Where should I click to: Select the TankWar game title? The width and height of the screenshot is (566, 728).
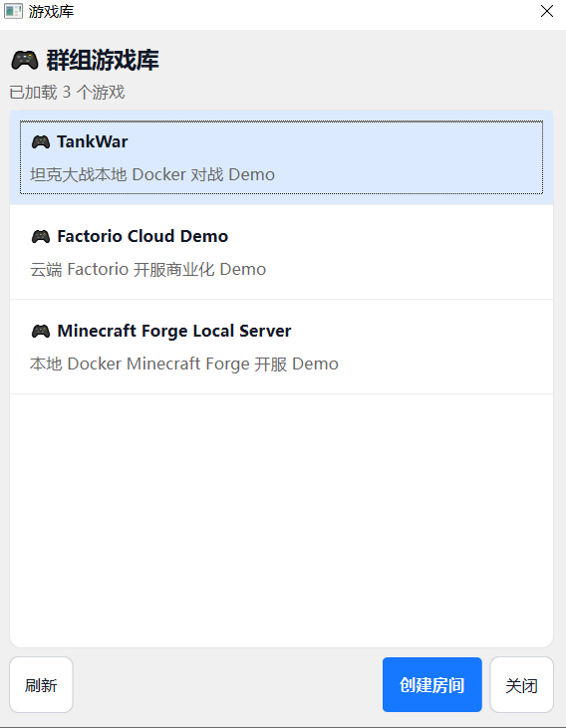(92, 142)
